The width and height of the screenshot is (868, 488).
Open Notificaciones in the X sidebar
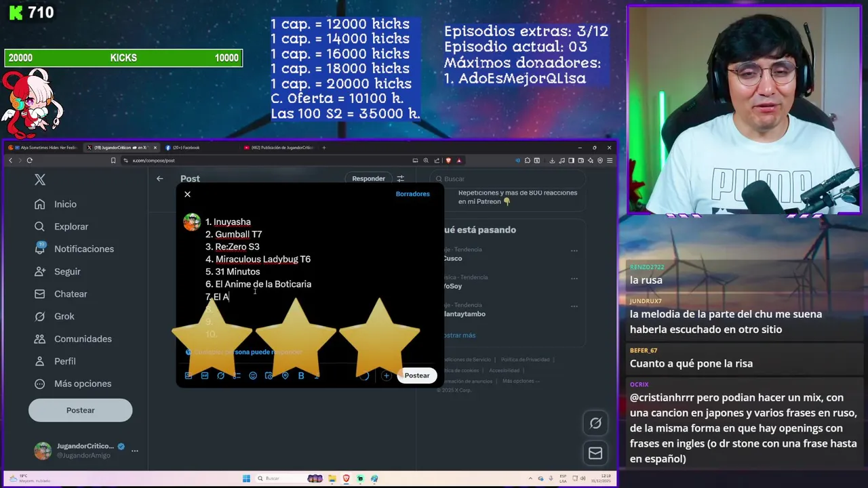pos(74,249)
